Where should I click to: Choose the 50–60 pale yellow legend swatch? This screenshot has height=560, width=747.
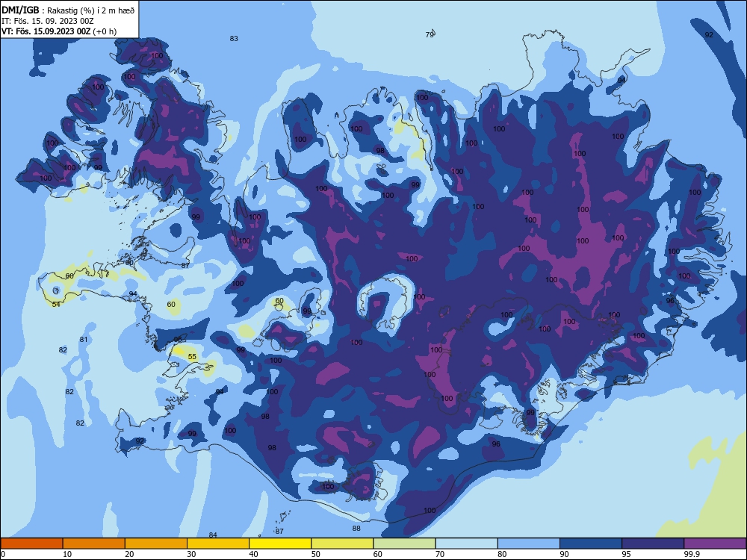click(343, 544)
